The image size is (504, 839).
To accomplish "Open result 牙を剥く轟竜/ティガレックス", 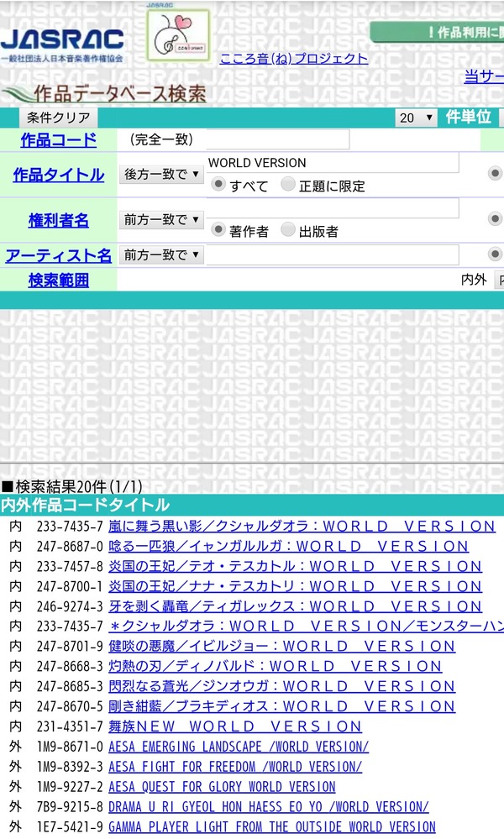I will click(x=296, y=606).
